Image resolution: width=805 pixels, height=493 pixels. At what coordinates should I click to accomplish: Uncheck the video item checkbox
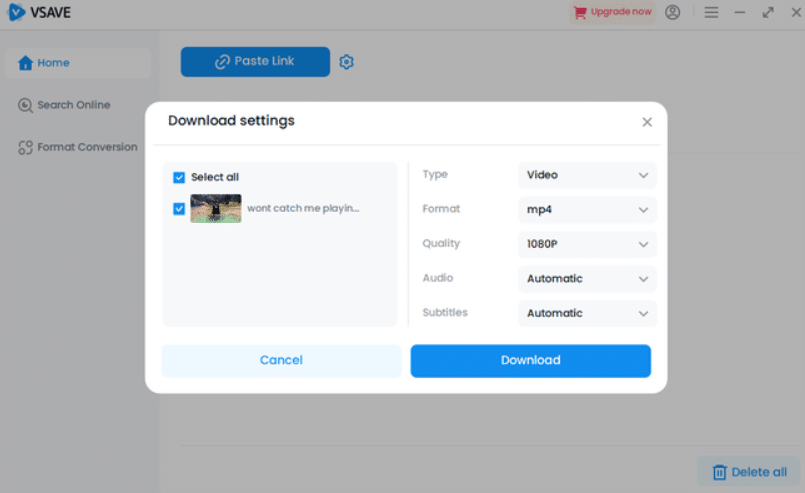[x=179, y=209]
